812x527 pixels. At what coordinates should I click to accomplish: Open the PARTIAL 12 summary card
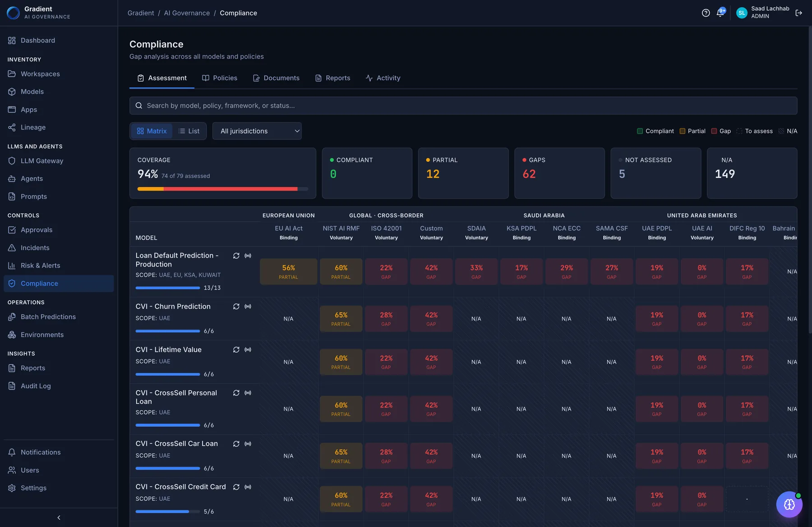point(463,173)
